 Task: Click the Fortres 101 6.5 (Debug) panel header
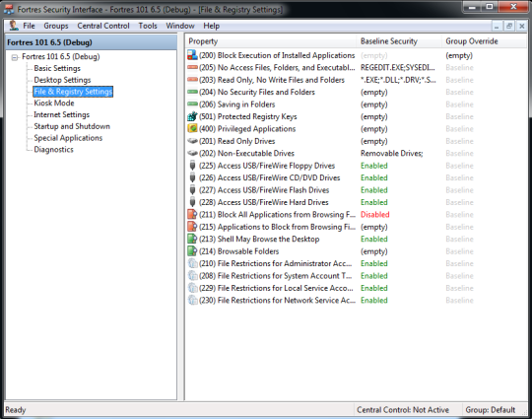(91, 42)
